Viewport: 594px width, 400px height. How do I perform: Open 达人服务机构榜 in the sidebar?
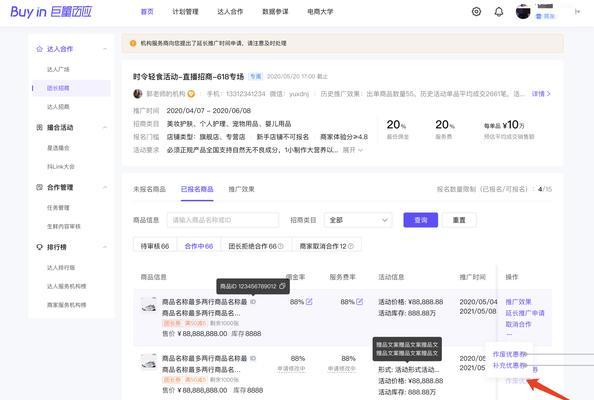pyautogui.click(x=66, y=286)
